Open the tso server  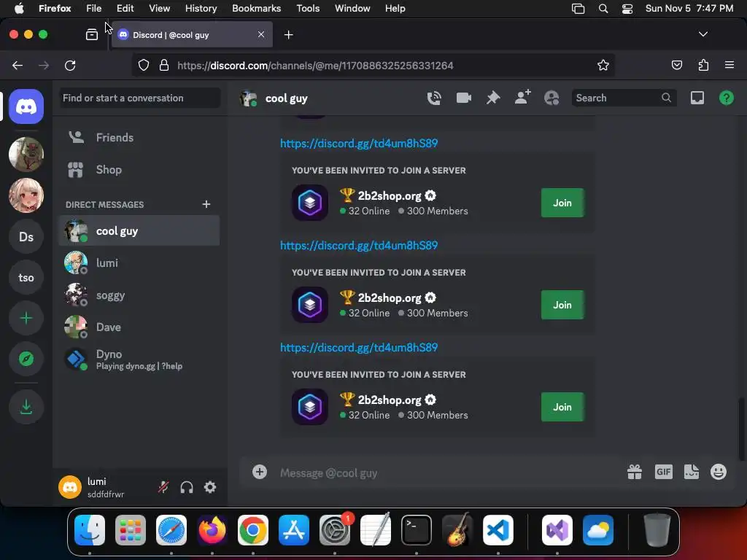tap(26, 278)
